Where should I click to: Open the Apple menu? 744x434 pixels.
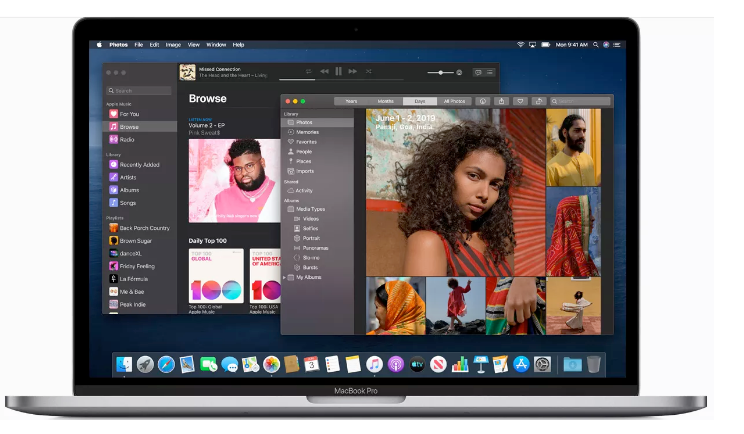click(x=99, y=45)
